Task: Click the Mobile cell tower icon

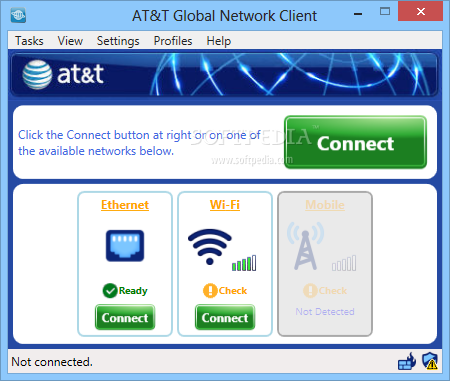Action: tap(305, 246)
